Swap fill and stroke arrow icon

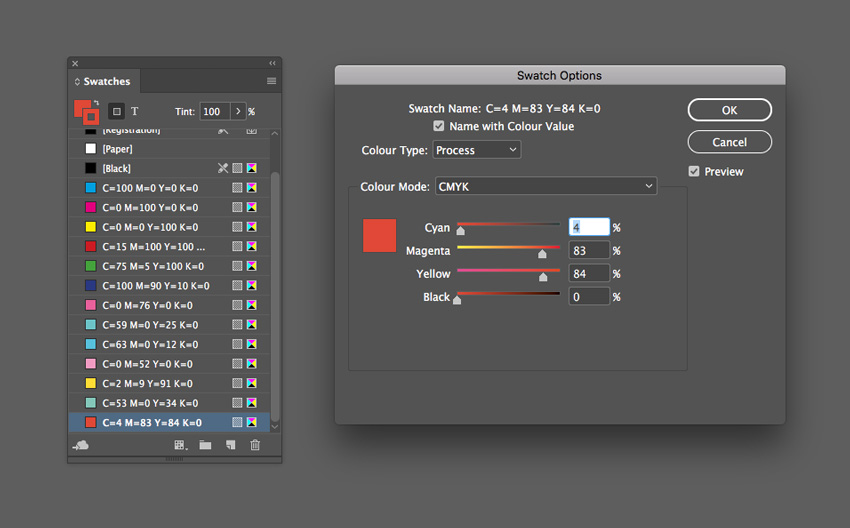click(95, 103)
